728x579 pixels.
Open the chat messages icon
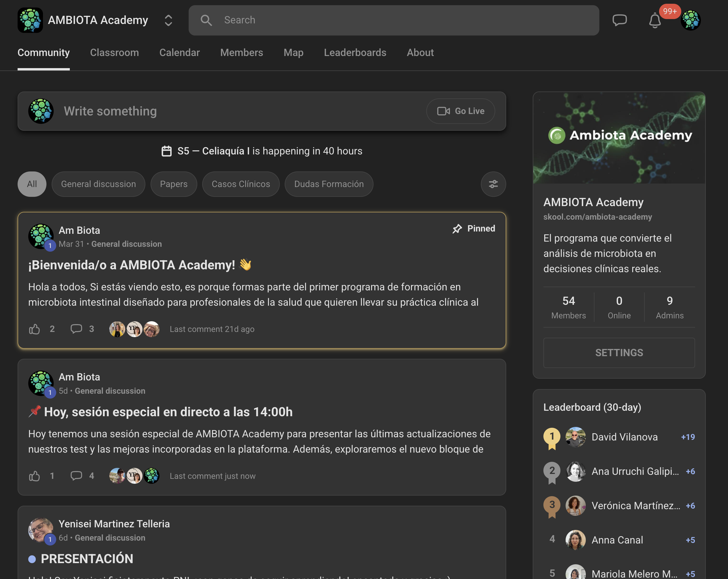click(x=619, y=20)
